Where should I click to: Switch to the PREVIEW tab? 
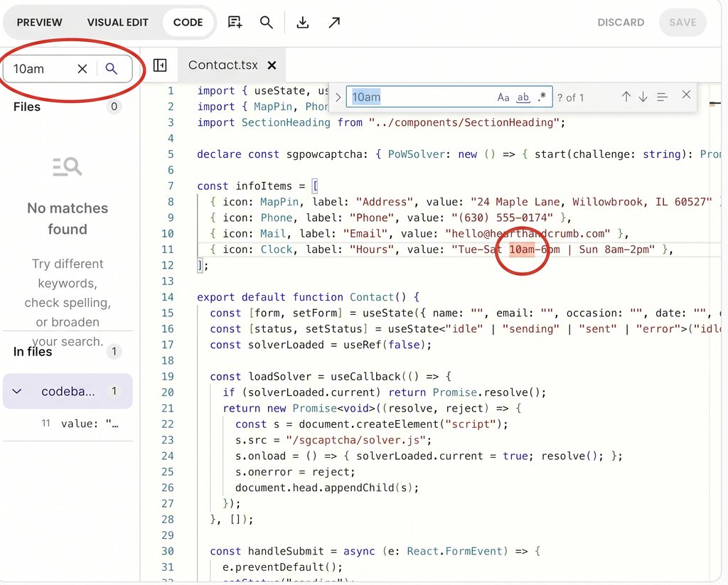click(40, 22)
